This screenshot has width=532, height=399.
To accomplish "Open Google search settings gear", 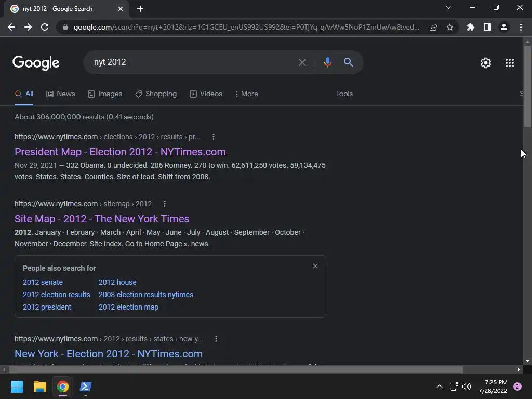I will tap(486, 63).
